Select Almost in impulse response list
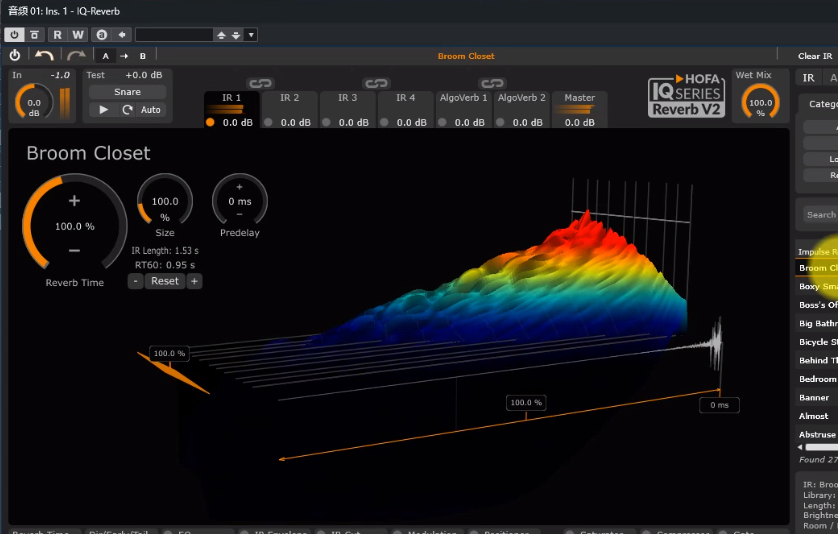838x534 pixels. click(x=813, y=416)
